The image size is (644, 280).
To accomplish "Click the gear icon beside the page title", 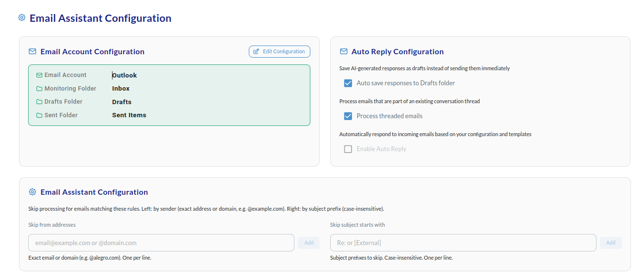I will (x=22, y=18).
